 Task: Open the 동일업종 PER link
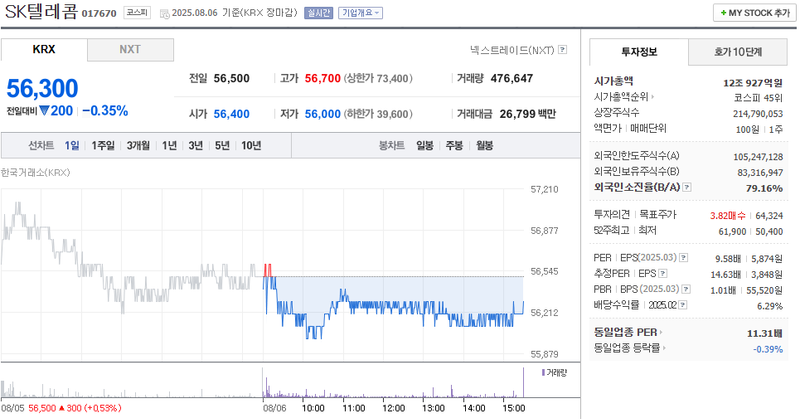point(628,332)
